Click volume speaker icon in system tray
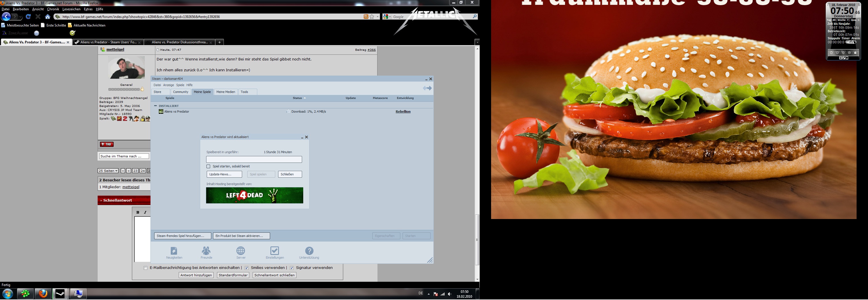 (x=449, y=294)
